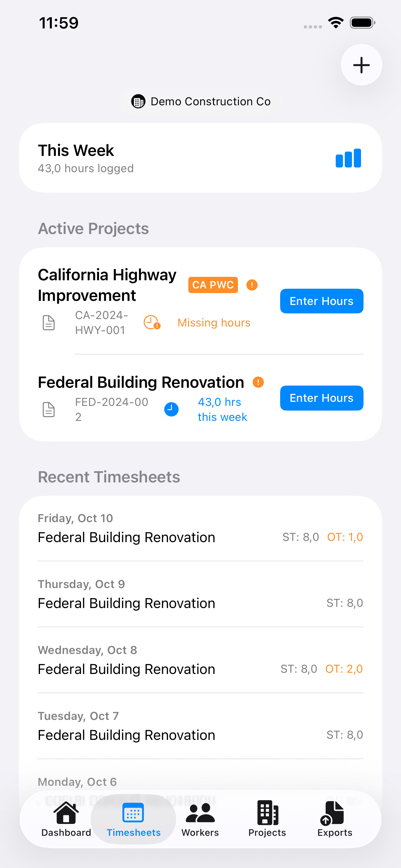
Task: Tap the warning icon beside CA PWC
Action: point(252,285)
